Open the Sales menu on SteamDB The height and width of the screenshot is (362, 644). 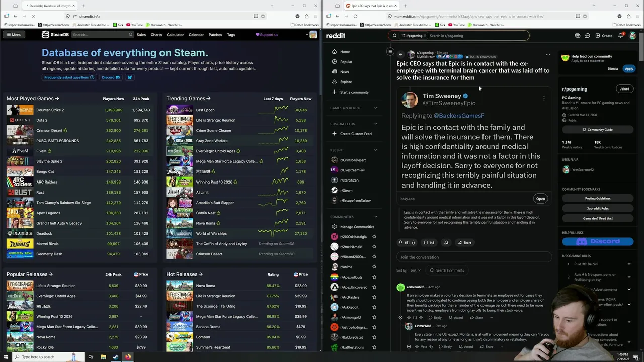point(141,35)
